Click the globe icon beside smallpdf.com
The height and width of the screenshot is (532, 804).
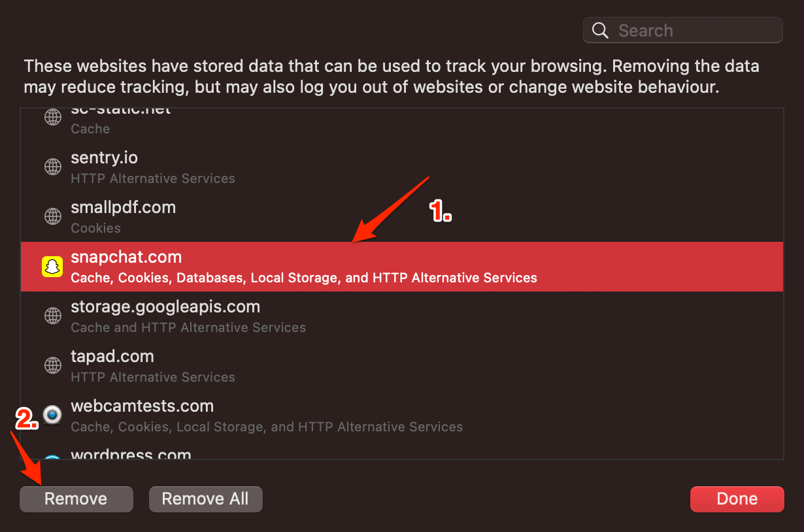pos(52,216)
